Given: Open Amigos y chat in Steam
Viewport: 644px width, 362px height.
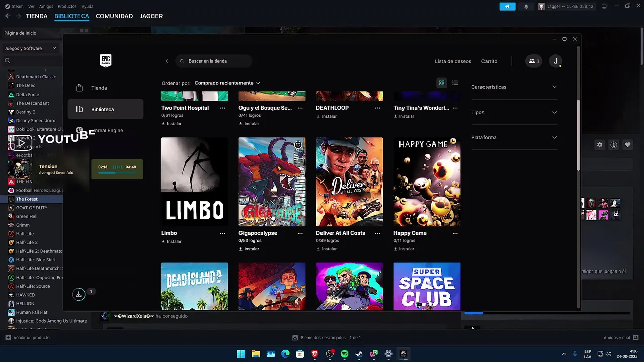Looking at the screenshot, I should pos(621,338).
